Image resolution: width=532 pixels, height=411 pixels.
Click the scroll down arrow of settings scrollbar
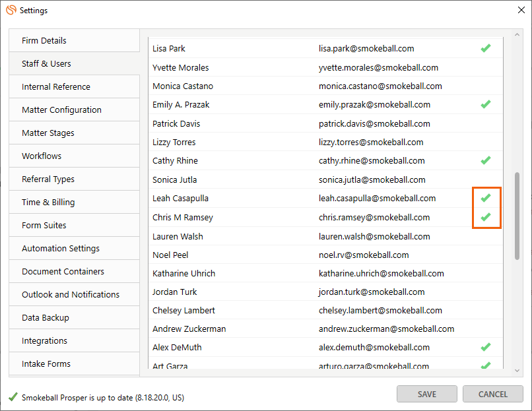(x=517, y=371)
